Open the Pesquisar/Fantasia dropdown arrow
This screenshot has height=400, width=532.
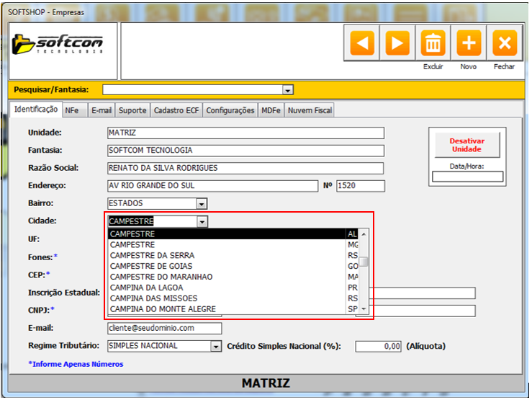pos(288,90)
